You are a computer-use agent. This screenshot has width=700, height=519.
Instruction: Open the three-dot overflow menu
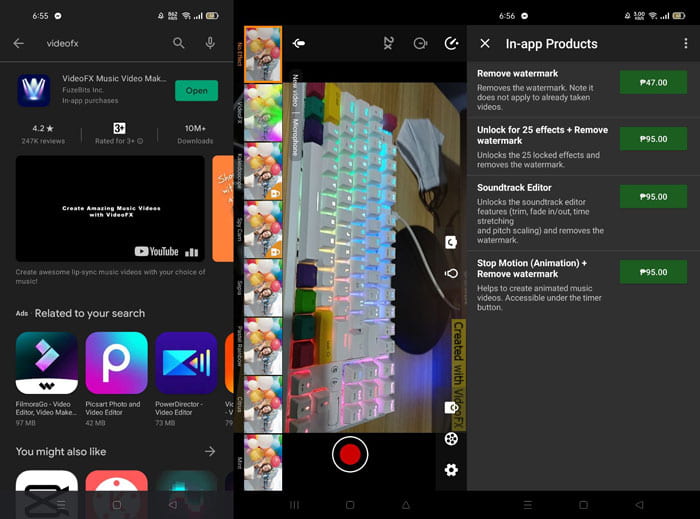(x=686, y=43)
